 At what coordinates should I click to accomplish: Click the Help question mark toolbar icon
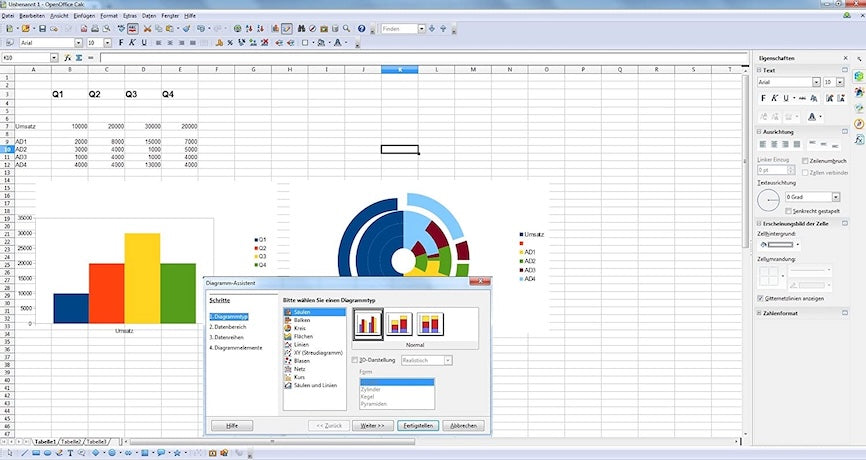362,29
